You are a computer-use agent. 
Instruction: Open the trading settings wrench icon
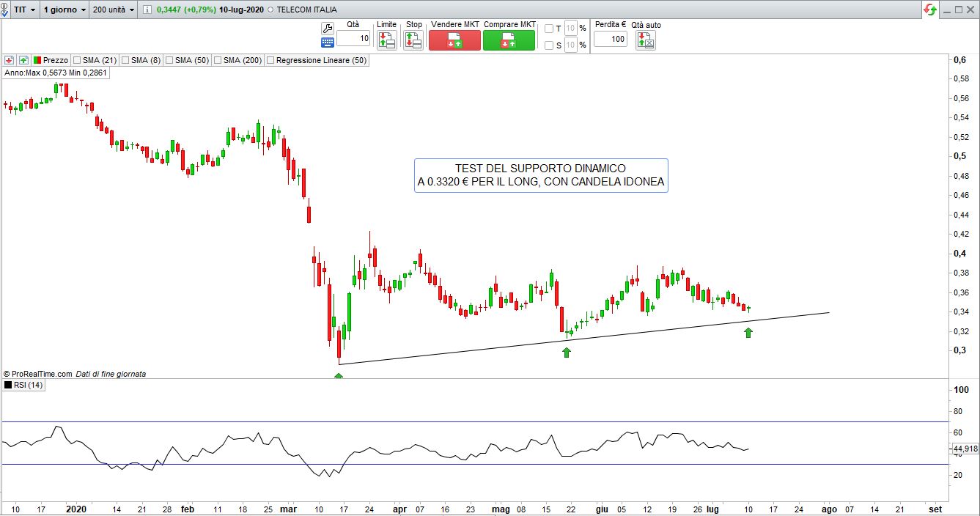[328, 28]
